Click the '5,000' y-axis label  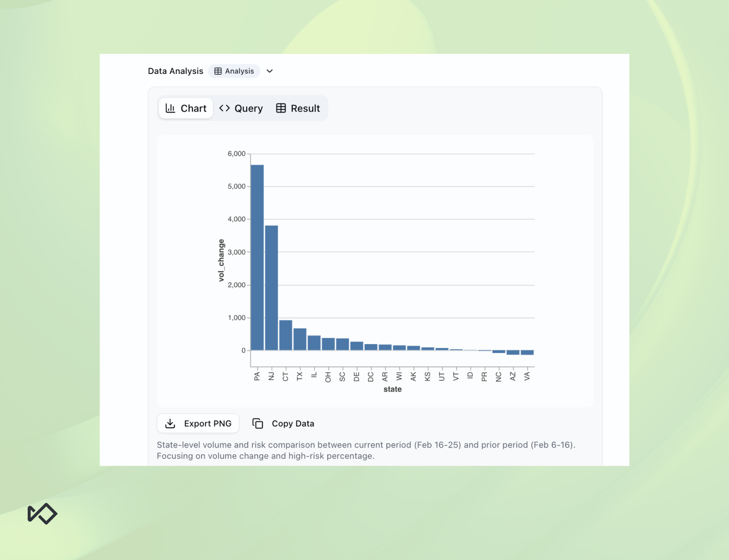pyautogui.click(x=237, y=186)
